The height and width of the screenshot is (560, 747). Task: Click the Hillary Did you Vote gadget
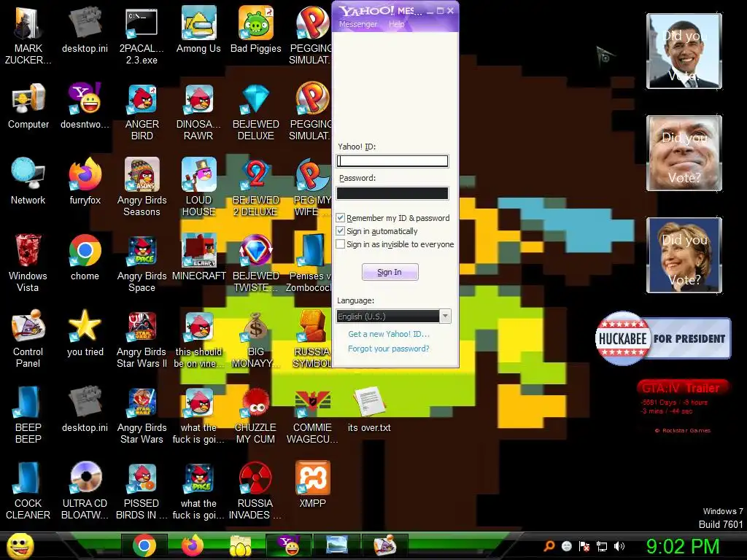[x=684, y=255]
